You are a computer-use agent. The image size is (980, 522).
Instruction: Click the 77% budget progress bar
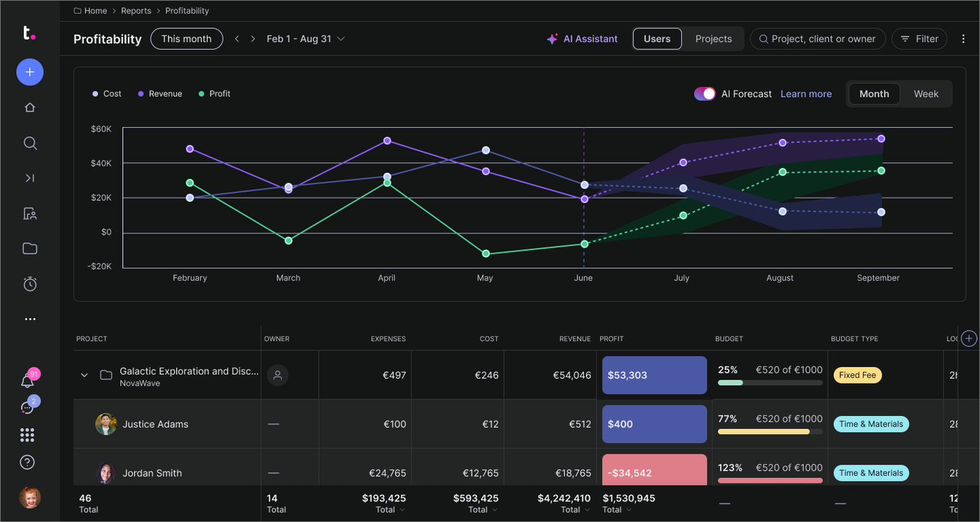[770, 431]
